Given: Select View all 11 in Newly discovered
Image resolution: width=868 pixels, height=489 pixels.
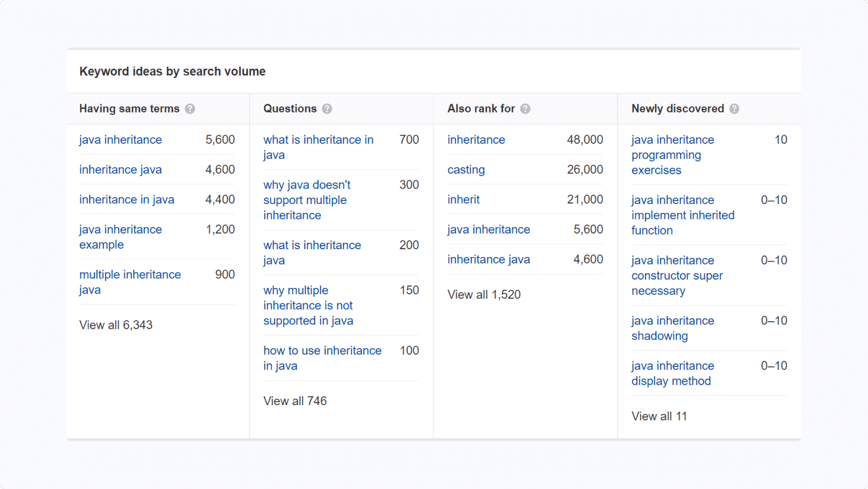Looking at the screenshot, I should pyautogui.click(x=659, y=416).
